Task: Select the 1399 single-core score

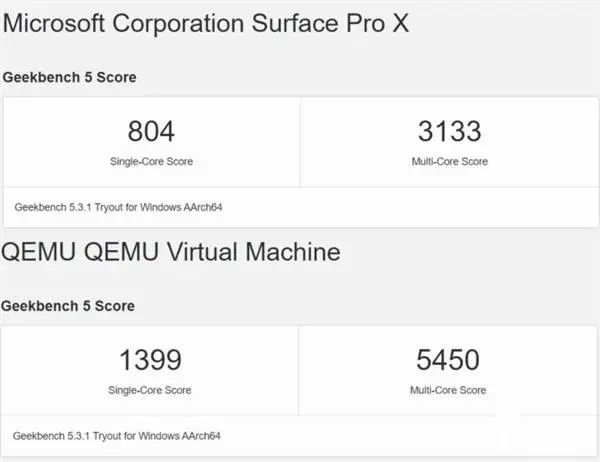Action: pyautogui.click(x=151, y=360)
